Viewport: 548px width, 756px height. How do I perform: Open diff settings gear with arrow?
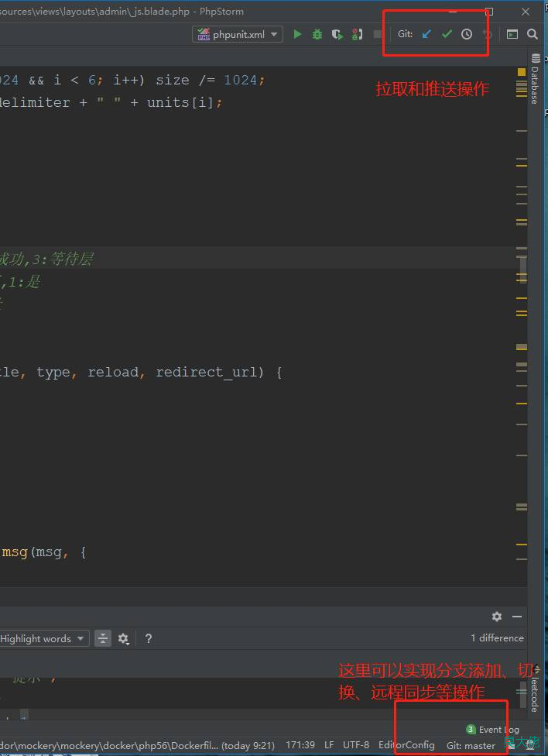point(123,639)
